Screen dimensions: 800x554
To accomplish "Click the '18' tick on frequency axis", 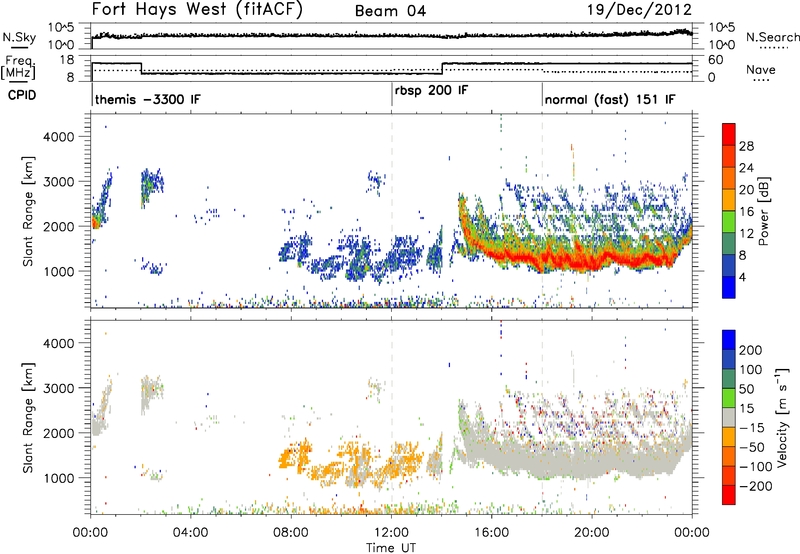I will point(67,60).
